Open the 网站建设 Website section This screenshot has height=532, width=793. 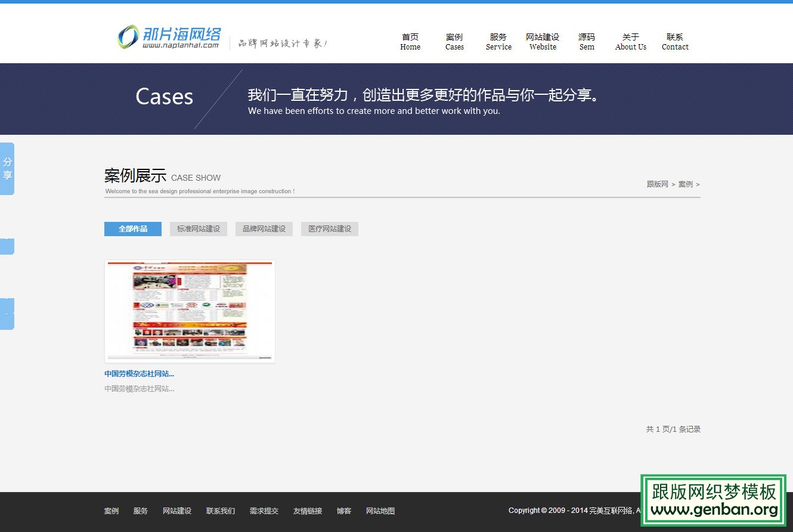[543, 42]
